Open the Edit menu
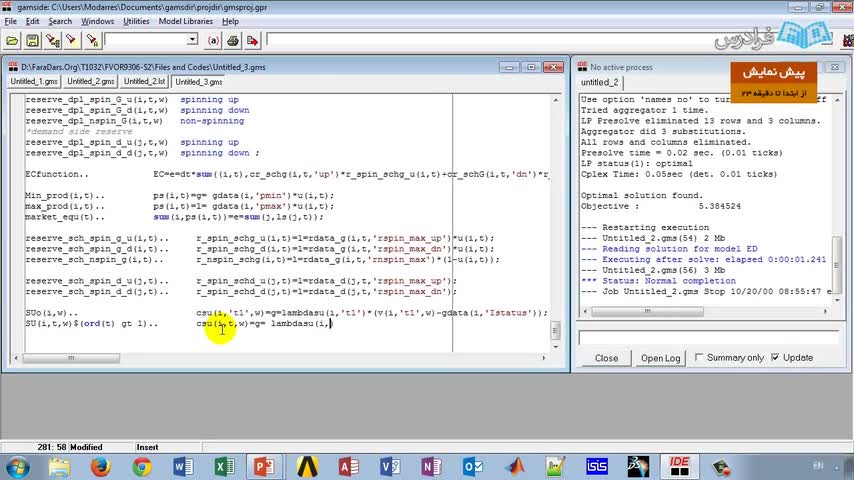This screenshot has height=480, width=854. 33,21
